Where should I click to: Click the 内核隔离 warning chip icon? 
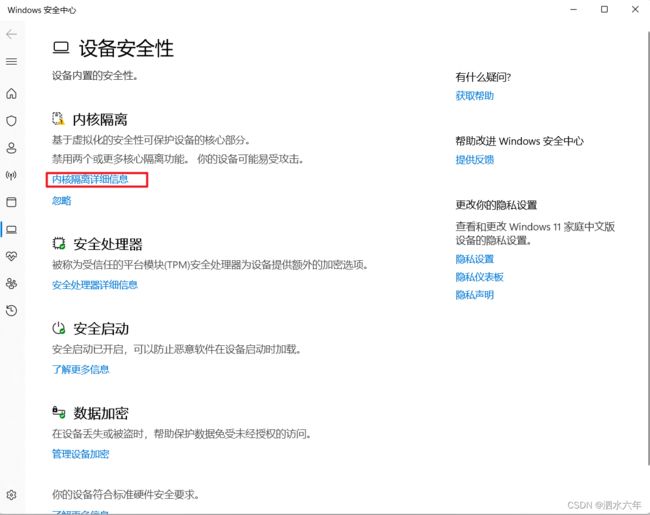pos(58,119)
